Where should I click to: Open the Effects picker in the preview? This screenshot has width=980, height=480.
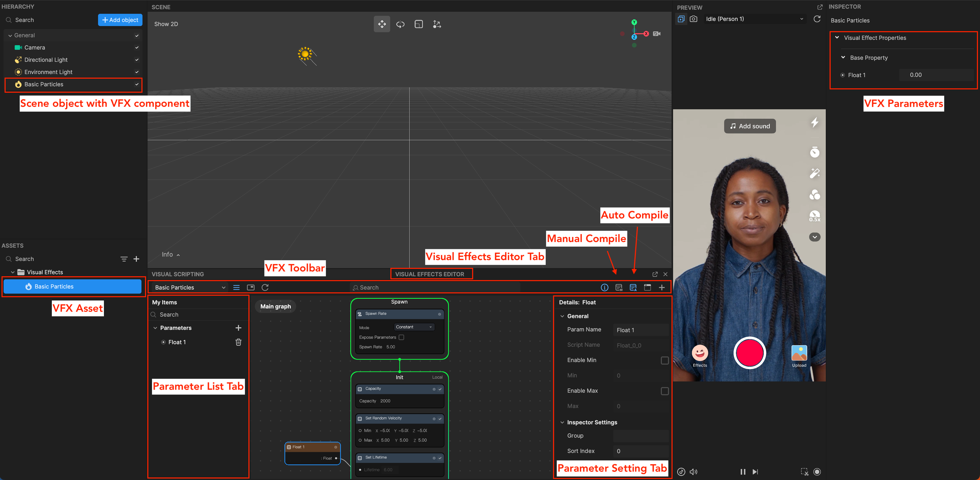700,354
